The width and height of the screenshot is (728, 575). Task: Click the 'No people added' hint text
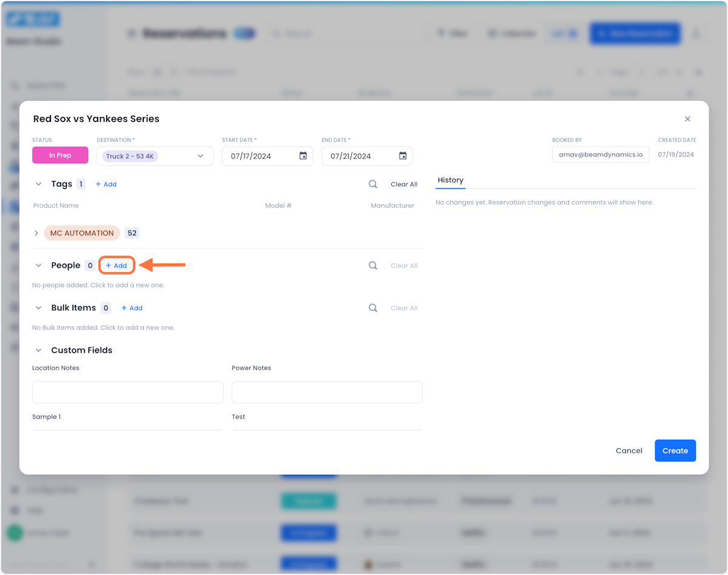point(98,285)
